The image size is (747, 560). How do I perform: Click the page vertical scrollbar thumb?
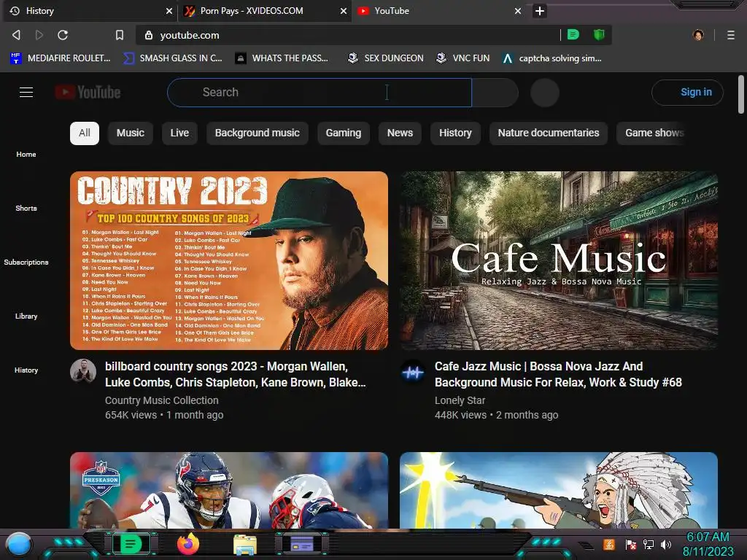(x=741, y=94)
